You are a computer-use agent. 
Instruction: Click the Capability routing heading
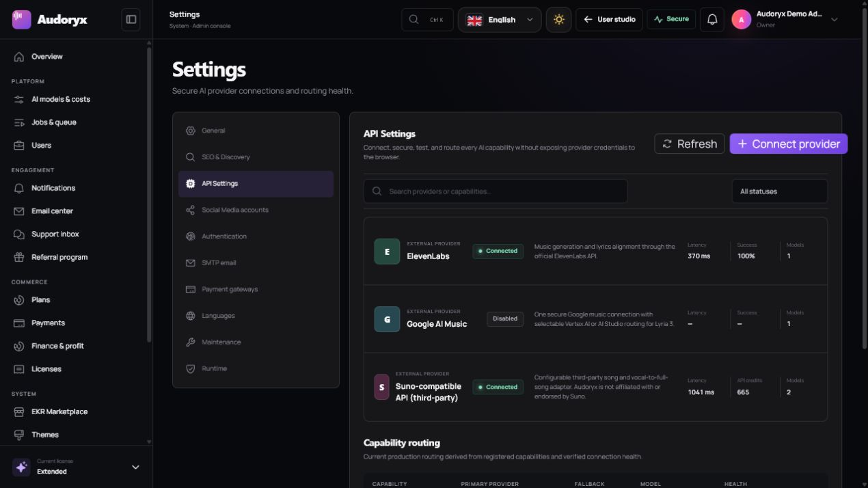click(402, 443)
